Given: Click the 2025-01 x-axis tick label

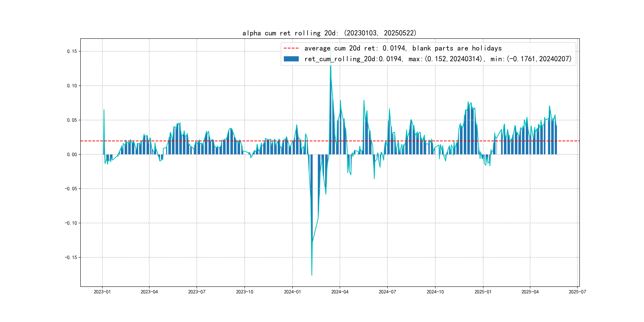Looking at the screenshot, I should coord(483,292).
